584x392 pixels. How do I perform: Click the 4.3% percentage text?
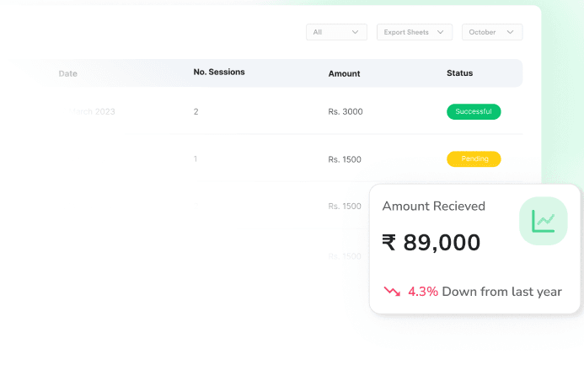click(423, 292)
